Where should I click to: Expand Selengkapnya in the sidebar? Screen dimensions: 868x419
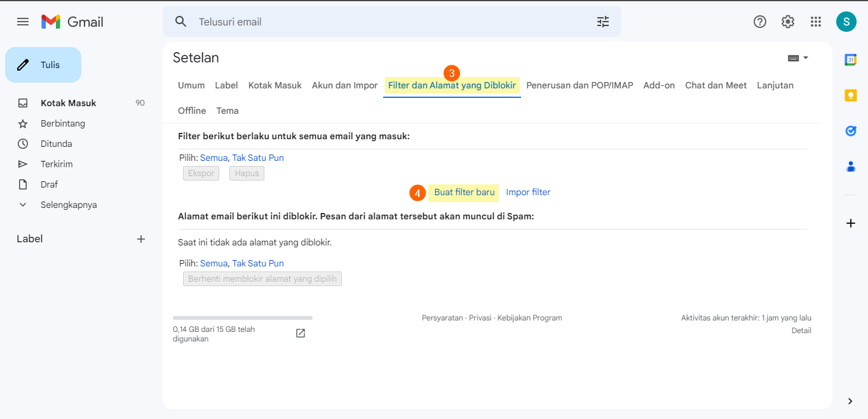69,205
